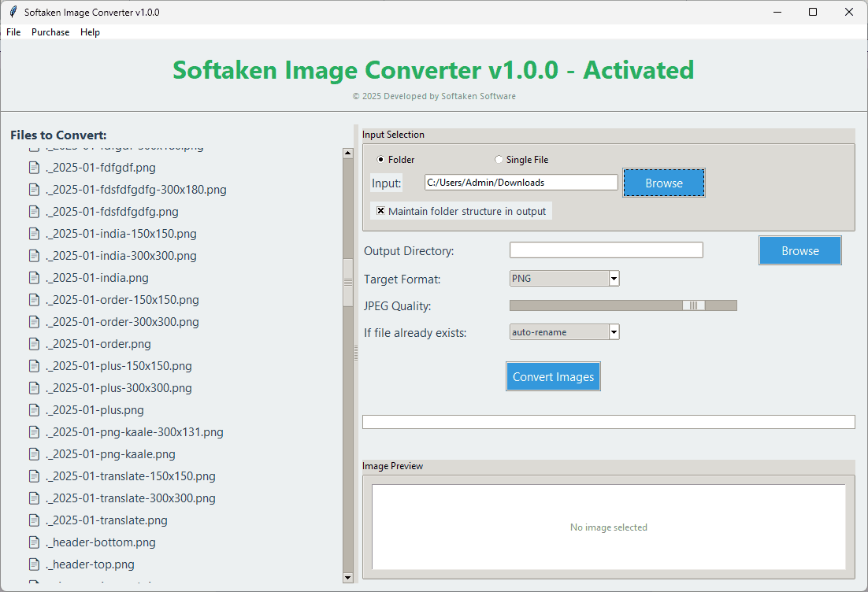The width and height of the screenshot is (868, 592).
Task: Select file name ._header-bottom.png
Action: point(101,542)
